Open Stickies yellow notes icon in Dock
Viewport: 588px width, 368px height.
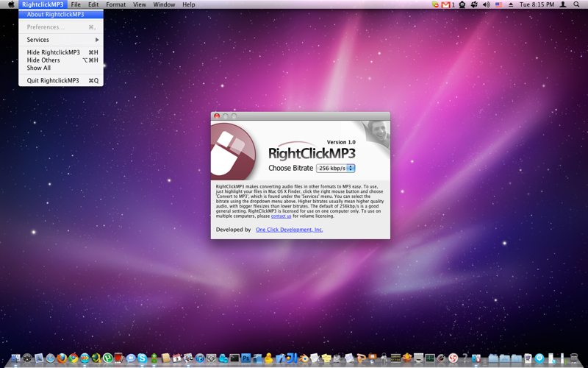point(326,358)
